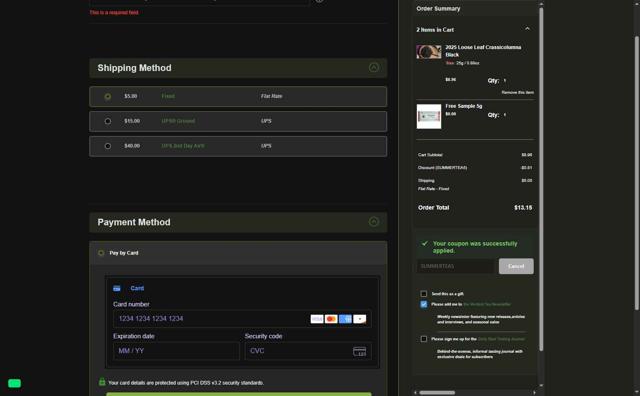
Task: Click the American Express logo icon
Action: tap(345, 319)
